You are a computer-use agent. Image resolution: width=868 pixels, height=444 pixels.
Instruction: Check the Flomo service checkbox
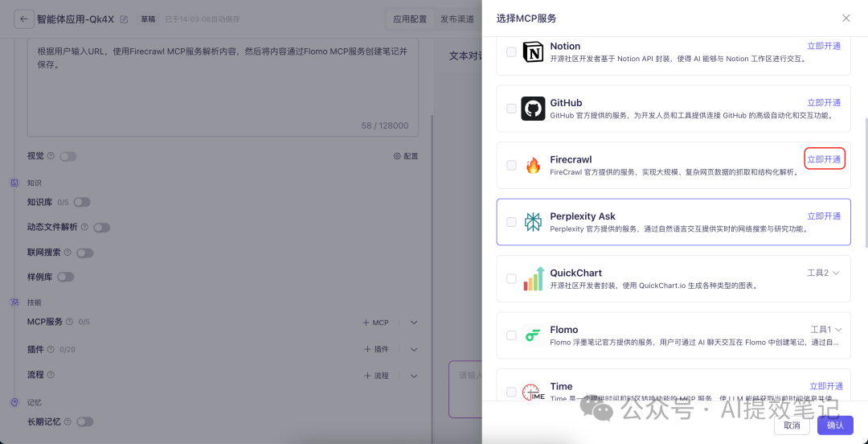pyautogui.click(x=511, y=335)
